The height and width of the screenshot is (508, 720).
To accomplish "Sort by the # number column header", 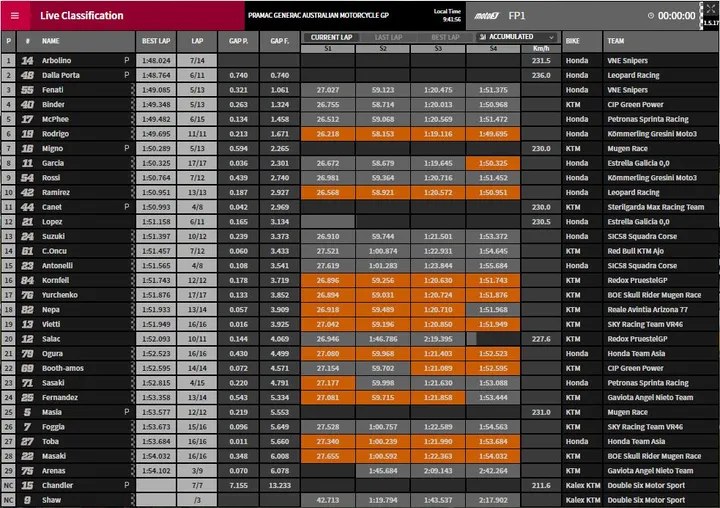I will (x=28, y=41).
